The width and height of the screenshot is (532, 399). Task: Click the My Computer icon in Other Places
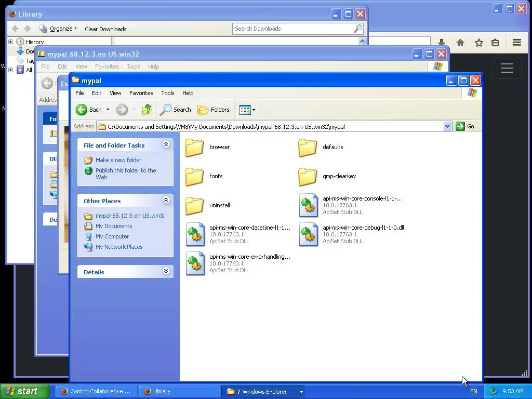point(88,236)
